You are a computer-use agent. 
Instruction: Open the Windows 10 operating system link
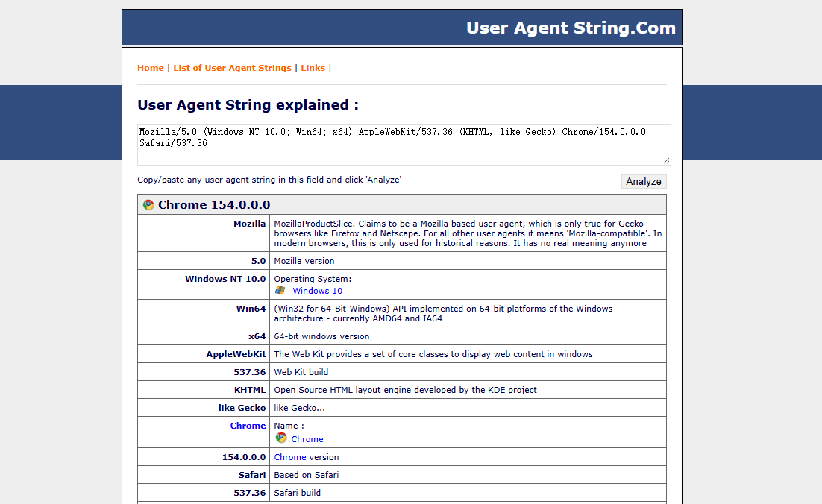[x=317, y=291]
